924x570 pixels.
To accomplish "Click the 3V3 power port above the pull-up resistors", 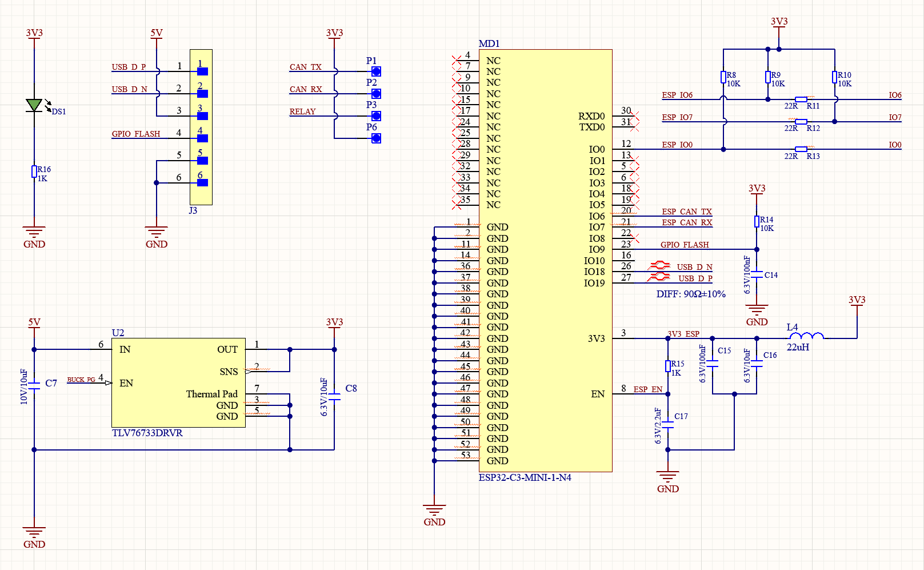I will point(779,23).
